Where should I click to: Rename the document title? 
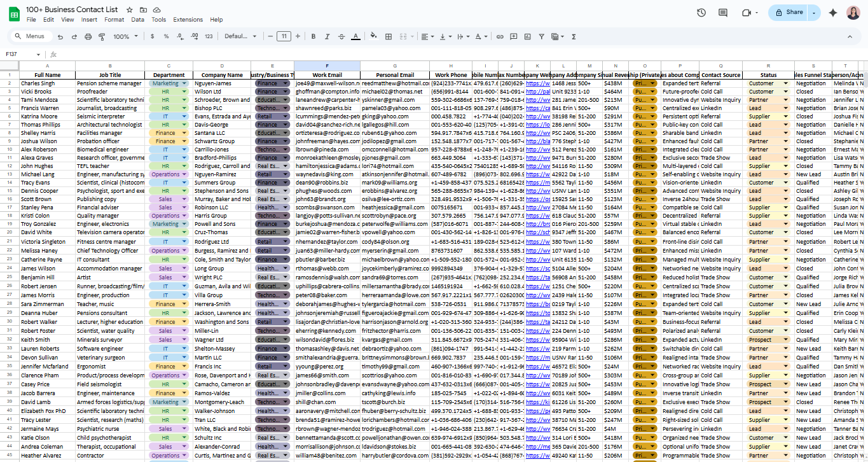(72, 10)
